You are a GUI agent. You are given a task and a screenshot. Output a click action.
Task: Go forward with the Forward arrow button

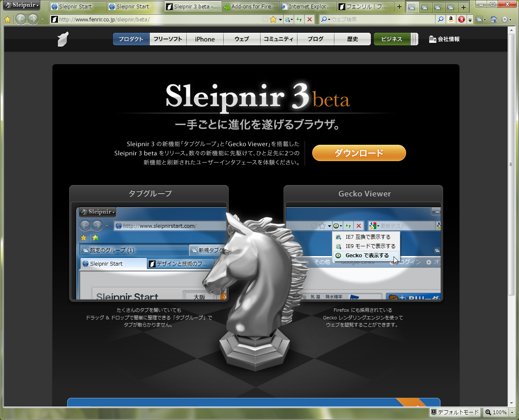33,19
